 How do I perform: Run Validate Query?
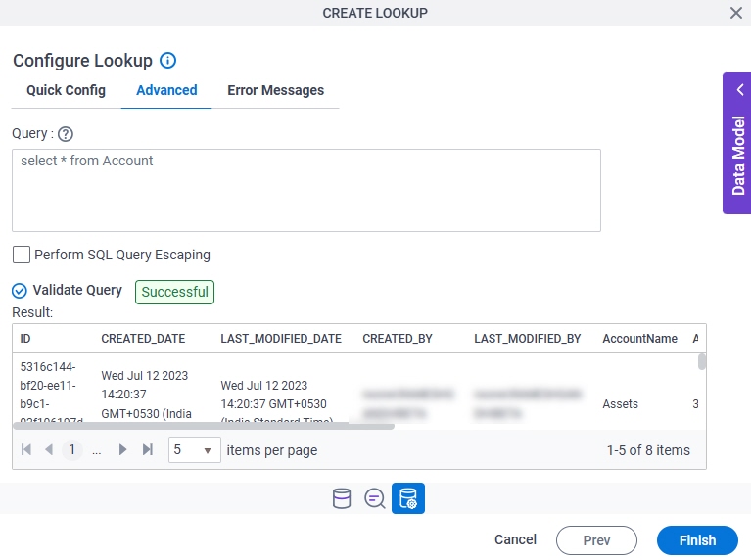(x=77, y=291)
